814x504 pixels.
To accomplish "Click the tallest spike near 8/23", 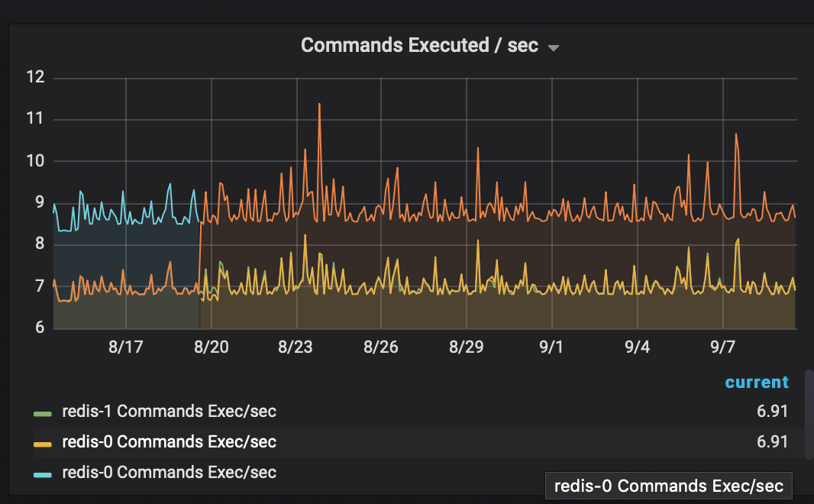I will [x=319, y=104].
